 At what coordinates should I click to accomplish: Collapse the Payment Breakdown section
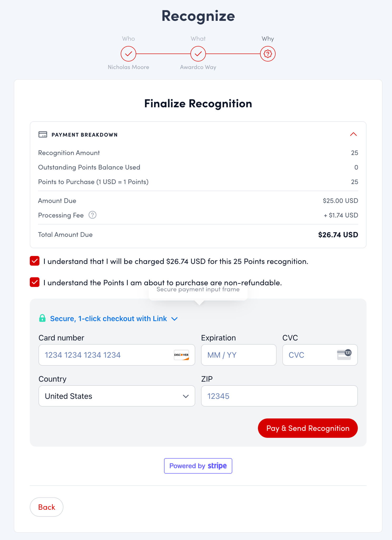353,134
